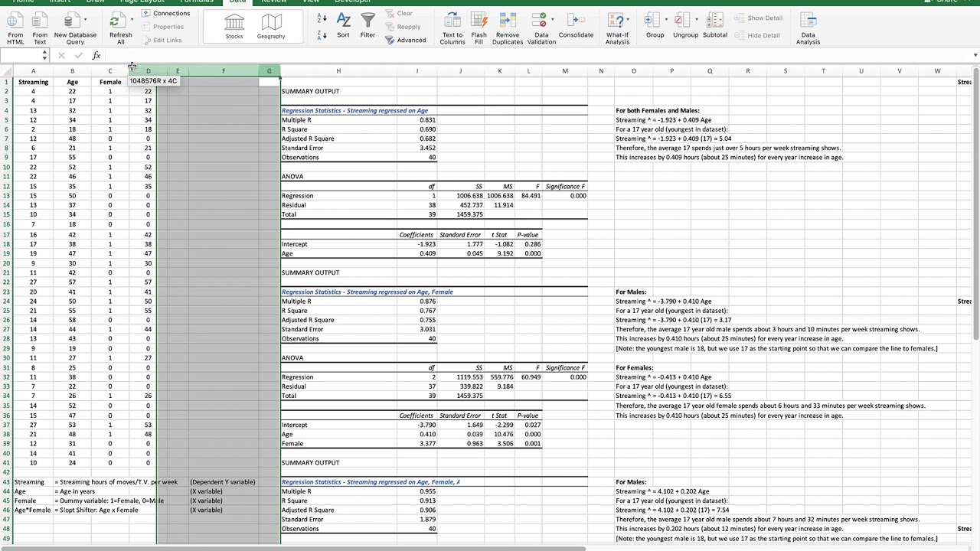
Task: Sort descending Z to A
Action: point(322,35)
